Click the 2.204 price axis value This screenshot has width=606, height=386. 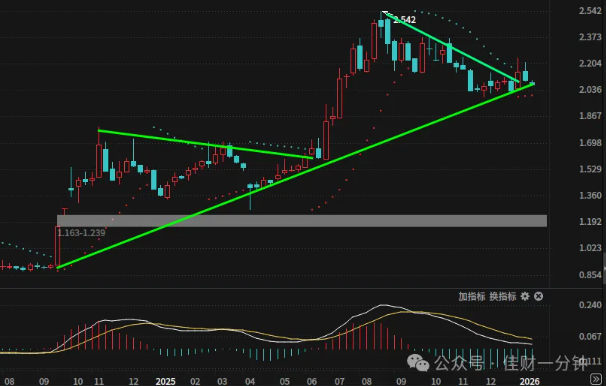click(590, 63)
